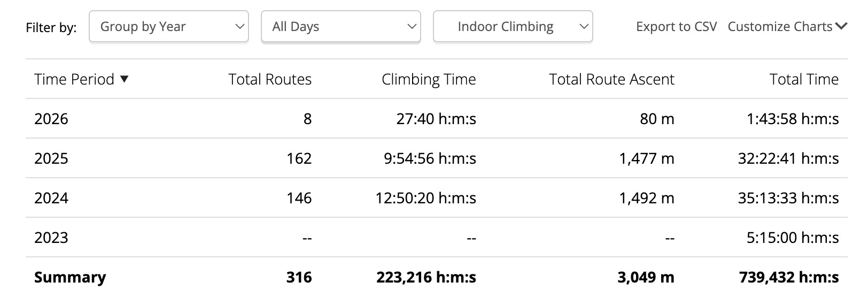
Task: Select the 2023 time period row
Action: tap(51, 238)
